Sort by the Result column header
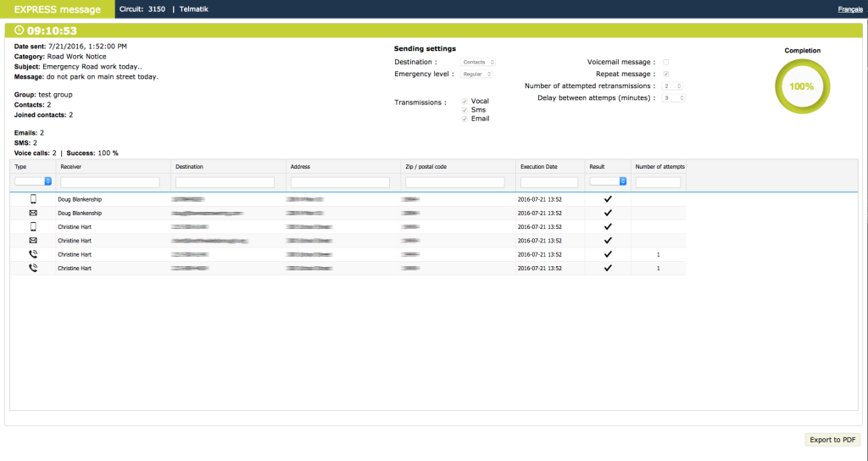Image resolution: width=868 pixels, height=461 pixels. pos(597,167)
